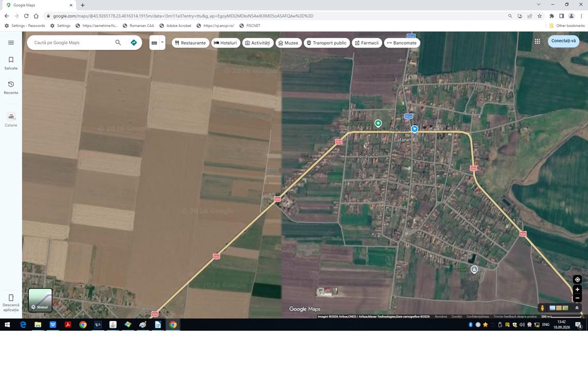Screen dimensions: 588x392
Task: Zoom out the map with minus button
Action: pyautogui.click(x=577, y=298)
